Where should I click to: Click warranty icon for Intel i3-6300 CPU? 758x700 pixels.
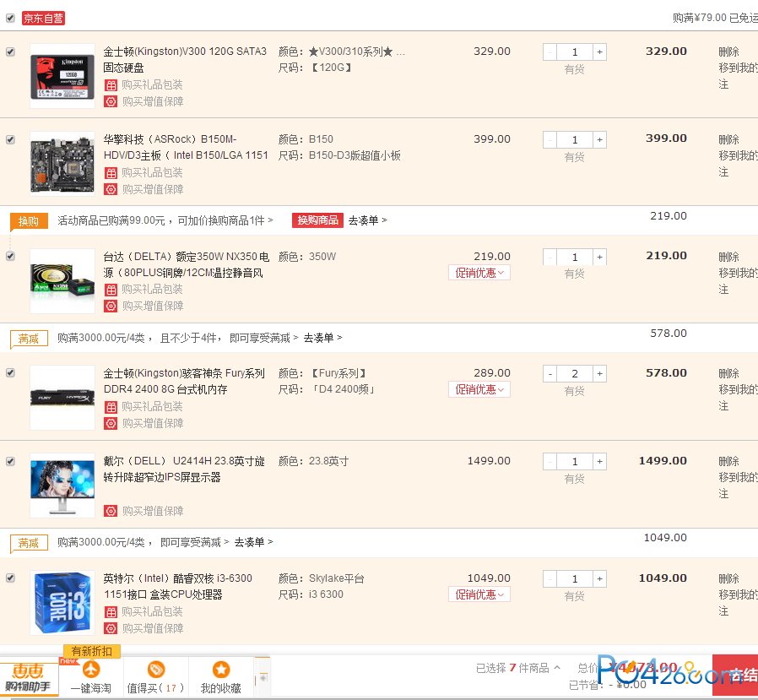click(111, 628)
